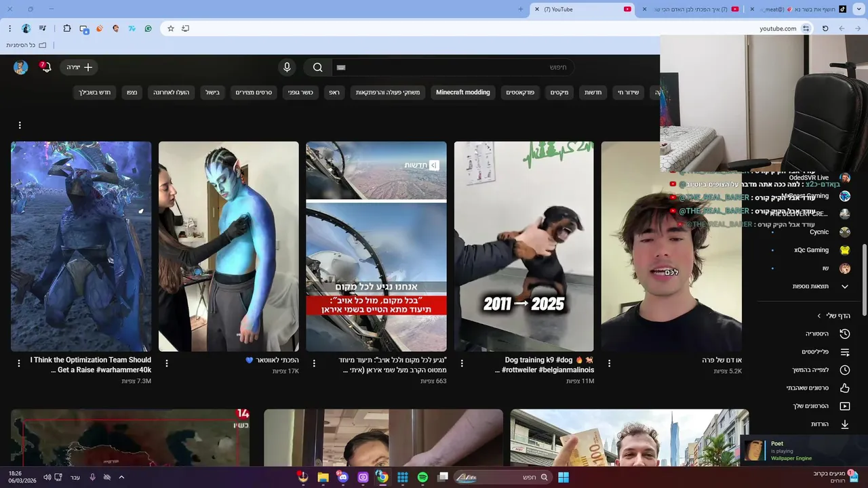The image size is (868, 488).
Task: Reload the page
Action: (825, 28)
